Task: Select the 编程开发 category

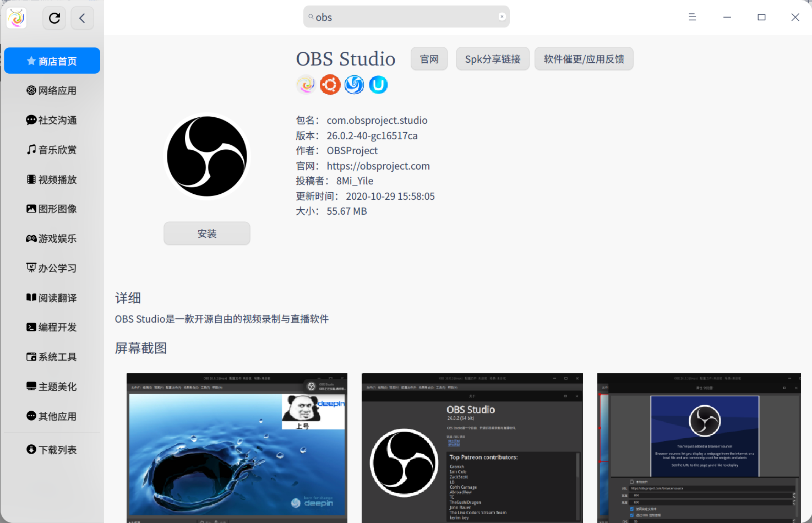Action: tap(52, 327)
